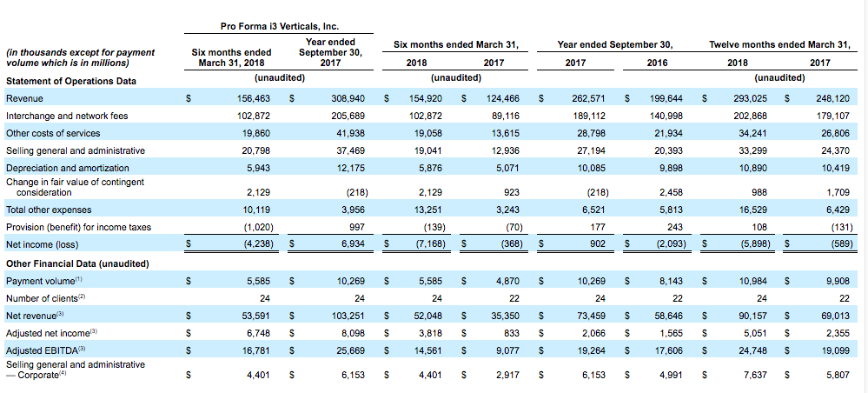Click interchange fees value 202,868
This screenshot has width=868, height=393.
coord(752,116)
